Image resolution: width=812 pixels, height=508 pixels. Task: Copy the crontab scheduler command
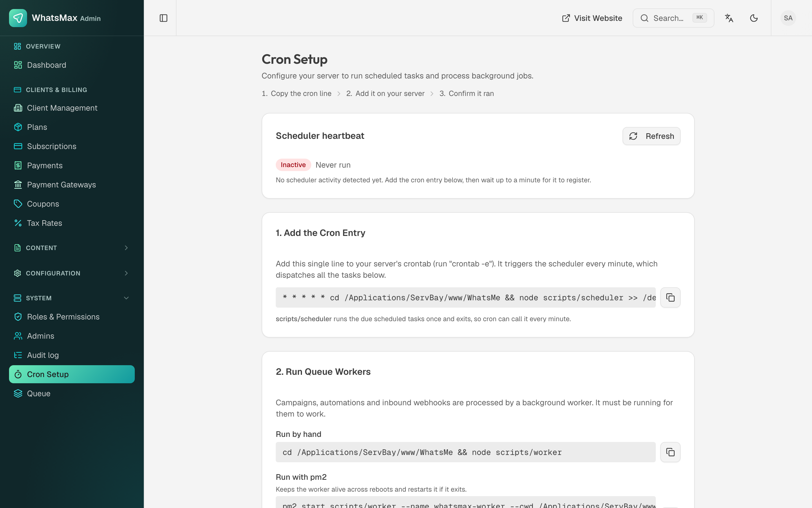(670, 297)
